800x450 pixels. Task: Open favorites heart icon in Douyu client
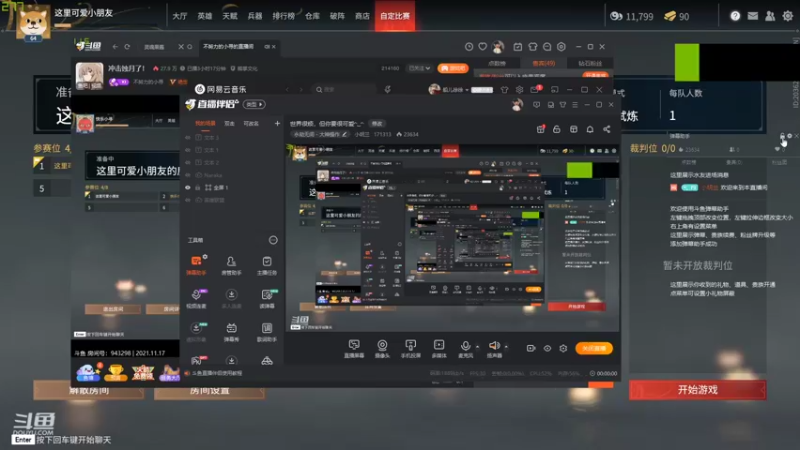pyautogui.click(x=483, y=46)
